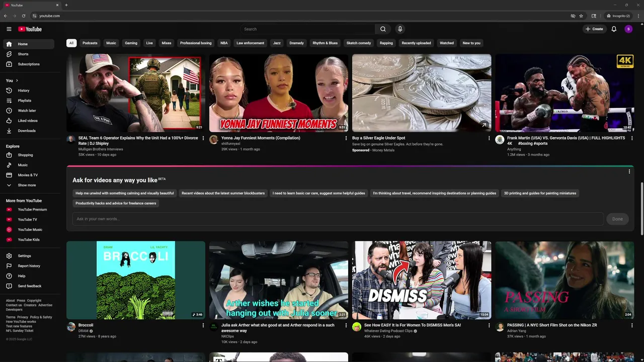Open a new browser tab
Image resolution: width=644 pixels, height=362 pixels.
[x=66, y=5]
